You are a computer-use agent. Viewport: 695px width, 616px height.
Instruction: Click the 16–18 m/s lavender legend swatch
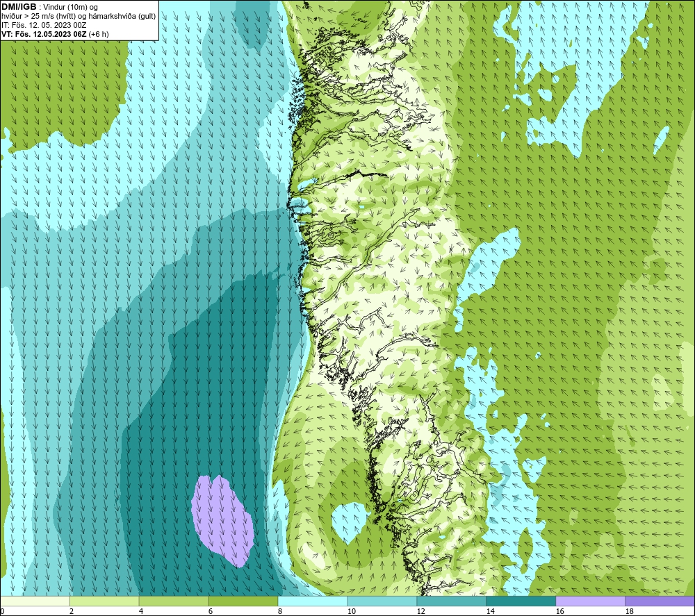click(590, 601)
